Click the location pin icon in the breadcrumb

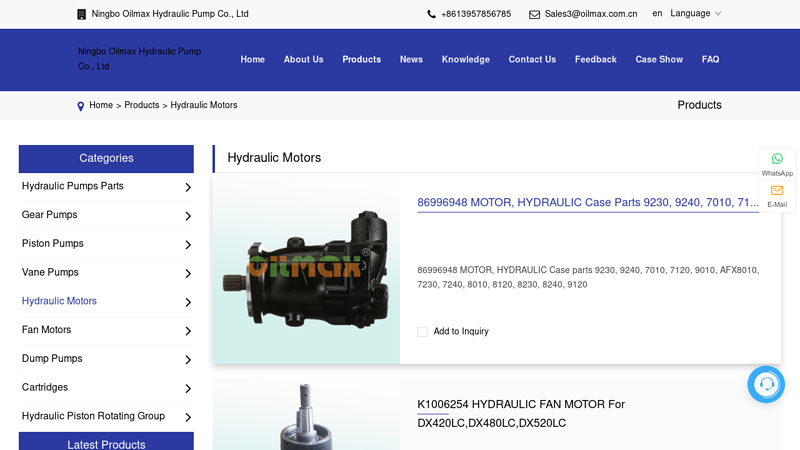[x=81, y=106]
